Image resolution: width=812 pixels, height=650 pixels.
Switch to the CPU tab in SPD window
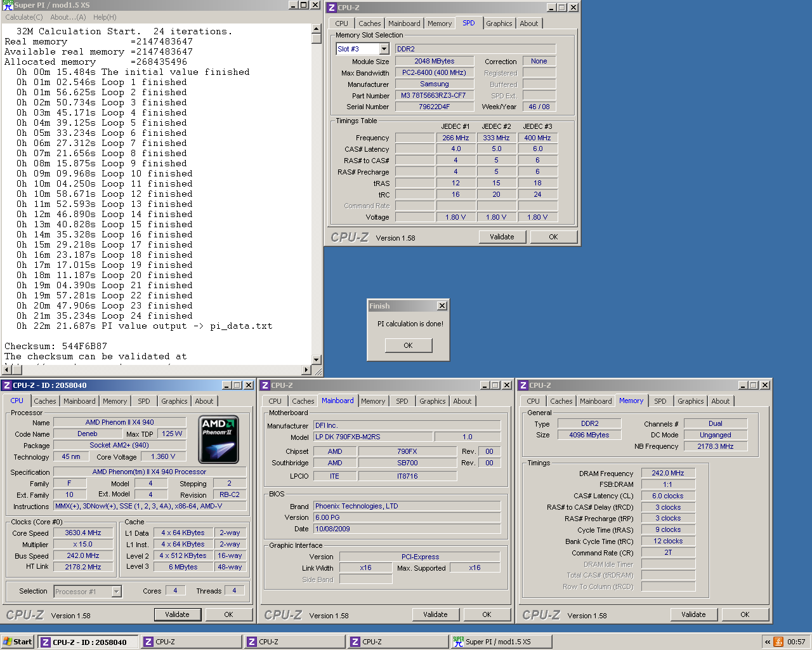tap(341, 23)
